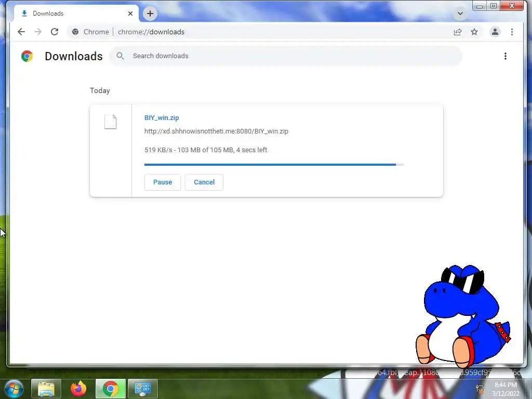532x399 pixels.
Task: Click the Search downloads field
Action: (286, 56)
